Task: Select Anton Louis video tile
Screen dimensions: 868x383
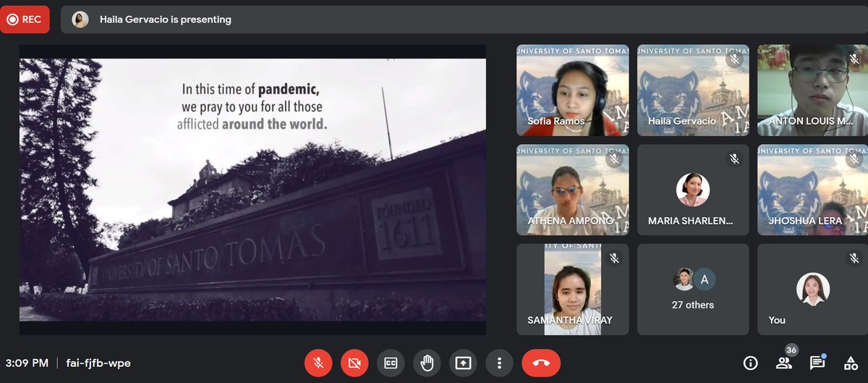Action: [x=813, y=91]
